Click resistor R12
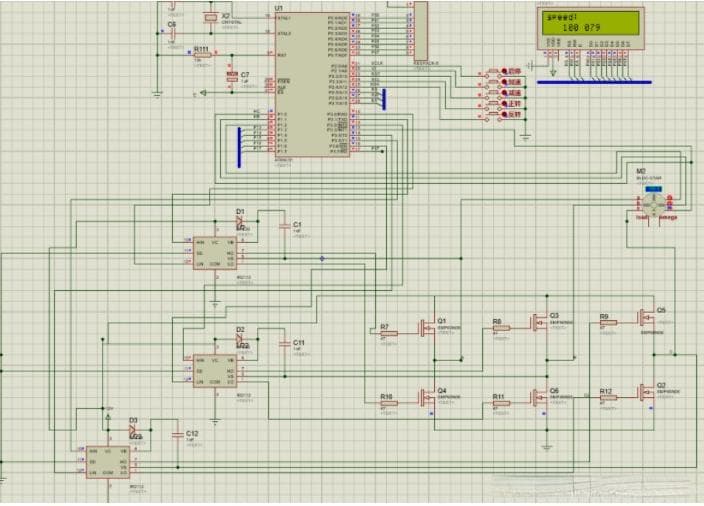This screenshot has height=506, width=704. tap(607, 398)
